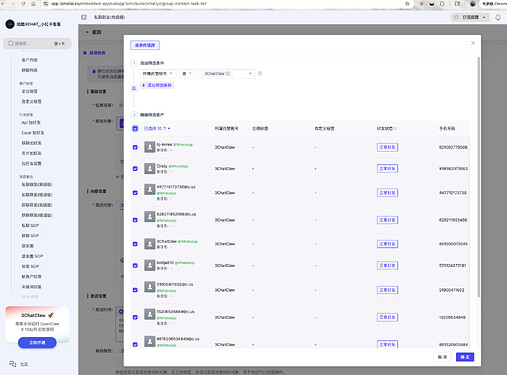507x375 pixels.
Task: Click the blue confirm button in dialog footer
Action: (x=465, y=357)
